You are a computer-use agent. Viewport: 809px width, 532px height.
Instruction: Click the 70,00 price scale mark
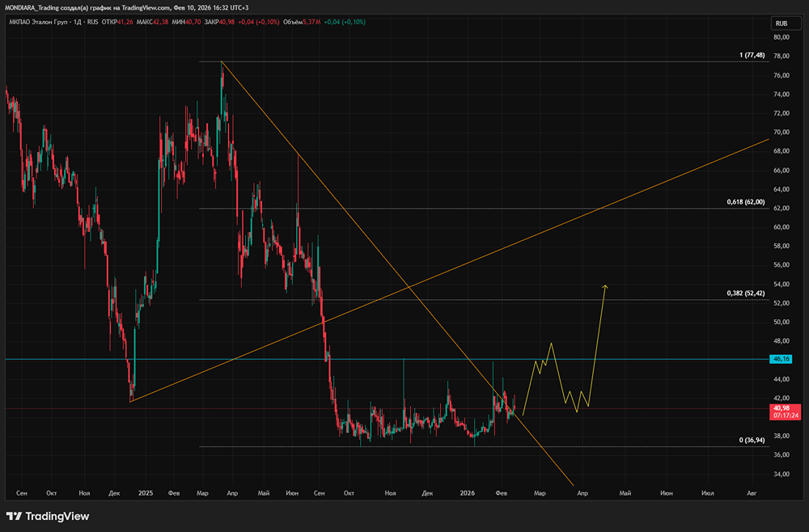click(x=781, y=132)
